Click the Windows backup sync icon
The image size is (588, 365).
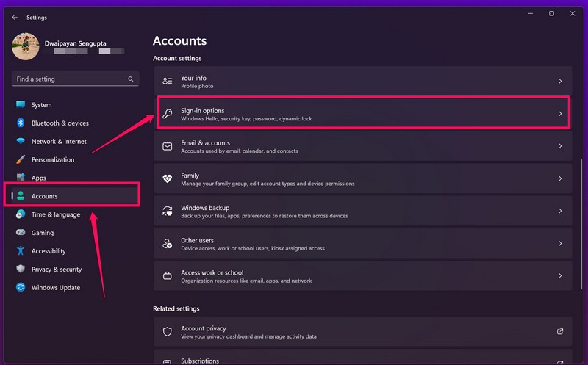coord(168,211)
